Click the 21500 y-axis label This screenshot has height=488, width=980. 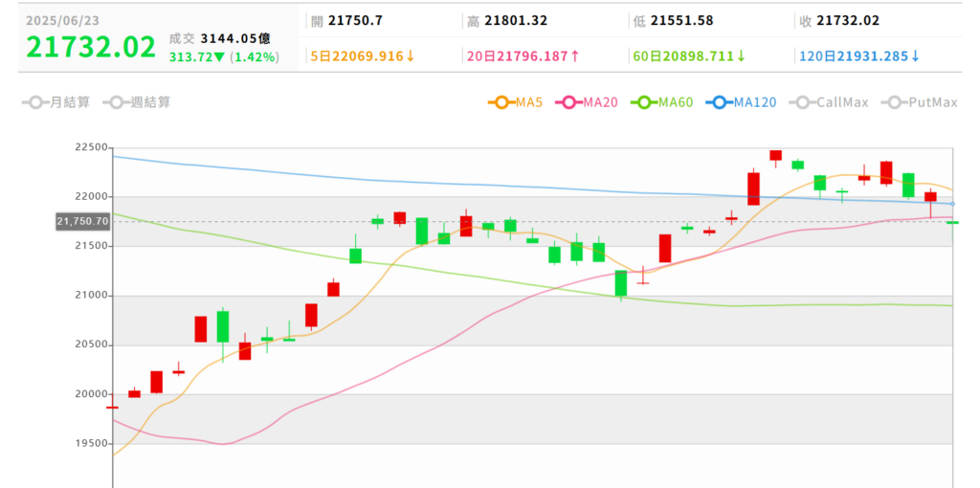point(91,246)
